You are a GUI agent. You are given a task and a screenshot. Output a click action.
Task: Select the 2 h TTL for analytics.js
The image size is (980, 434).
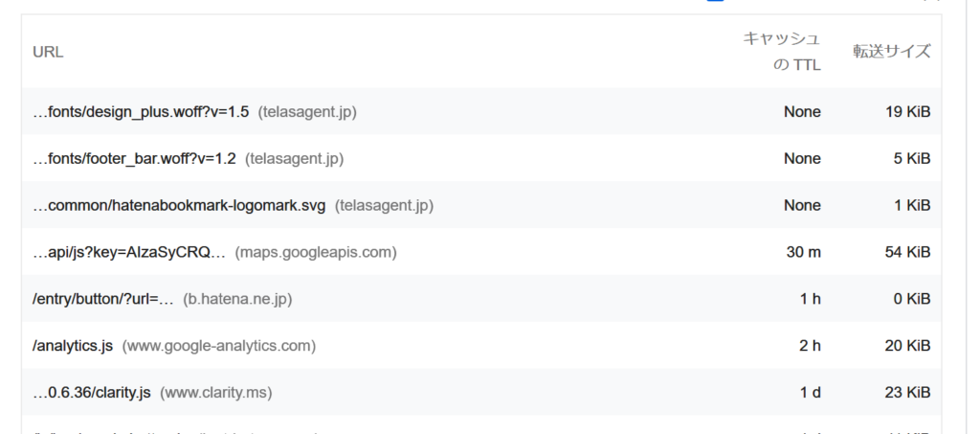[x=810, y=346]
